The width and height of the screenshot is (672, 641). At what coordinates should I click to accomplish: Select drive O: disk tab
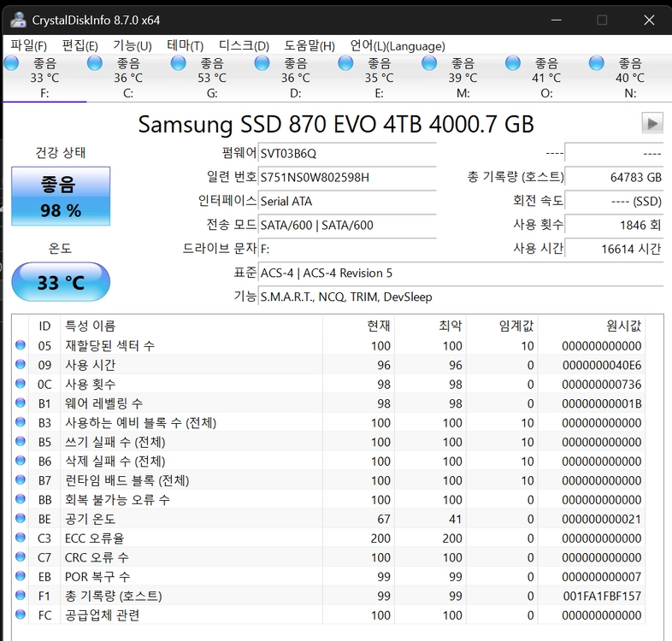coord(546,78)
